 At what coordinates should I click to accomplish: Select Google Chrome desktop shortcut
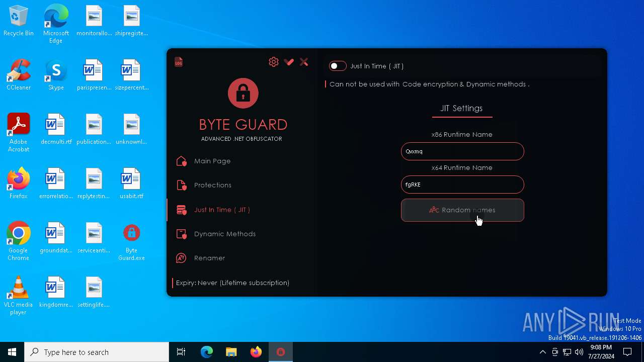coord(19,241)
